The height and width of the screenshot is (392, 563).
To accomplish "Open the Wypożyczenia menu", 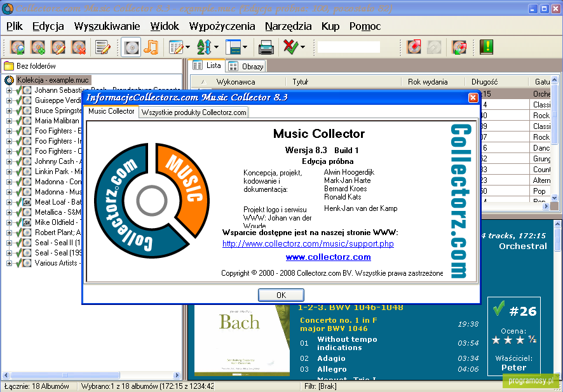I will coord(222,26).
